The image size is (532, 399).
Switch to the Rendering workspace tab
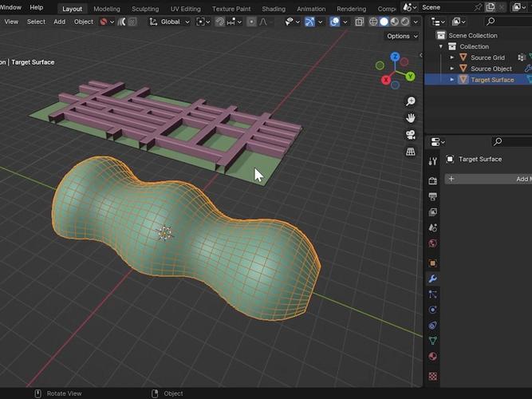click(351, 9)
